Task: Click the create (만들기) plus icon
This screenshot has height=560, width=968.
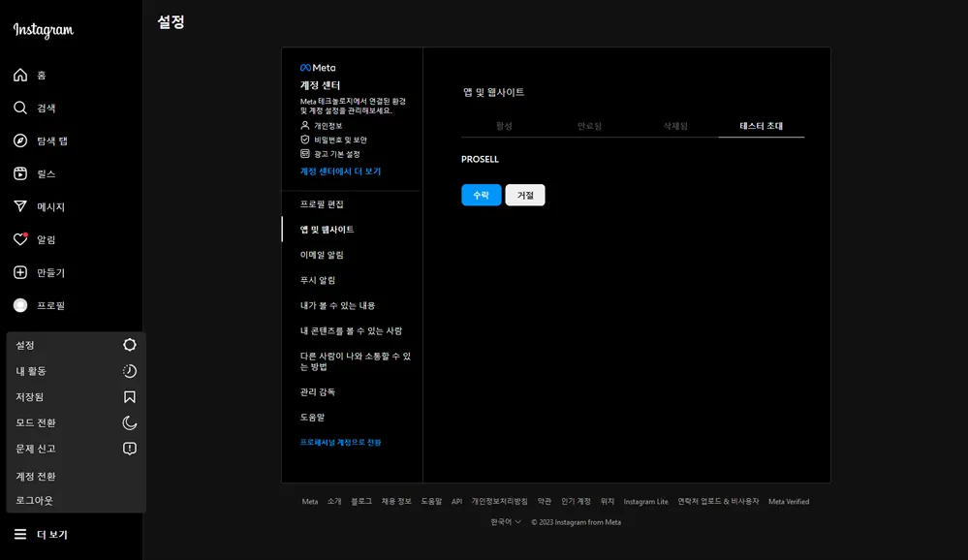Action: click(20, 272)
